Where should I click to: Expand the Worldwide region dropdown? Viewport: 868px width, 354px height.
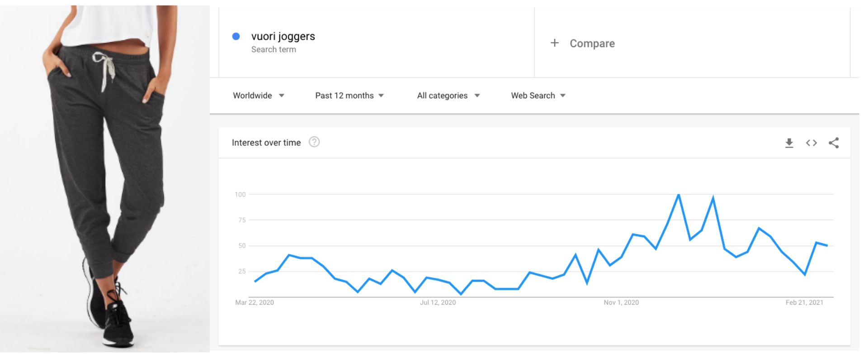tap(259, 96)
